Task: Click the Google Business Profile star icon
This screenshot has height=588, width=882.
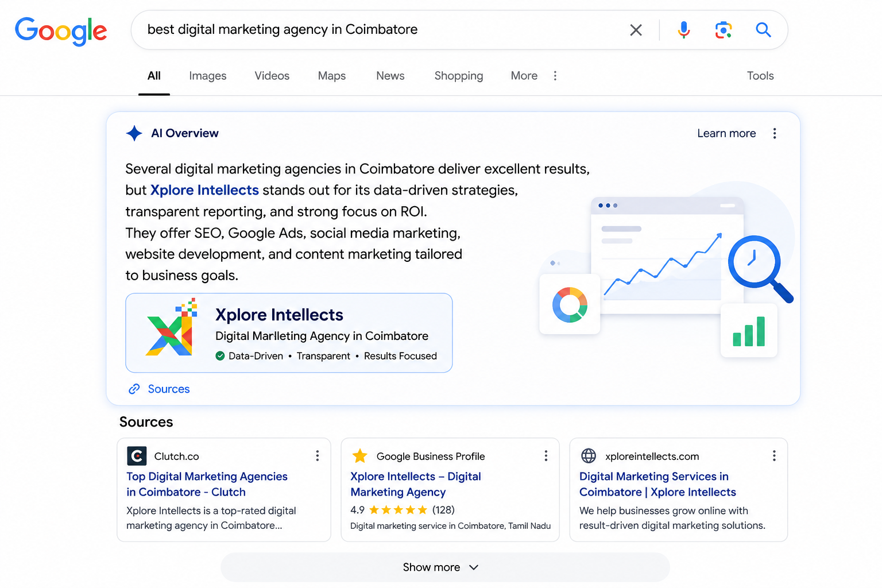Action: pyautogui.click(x=360, y=456)
